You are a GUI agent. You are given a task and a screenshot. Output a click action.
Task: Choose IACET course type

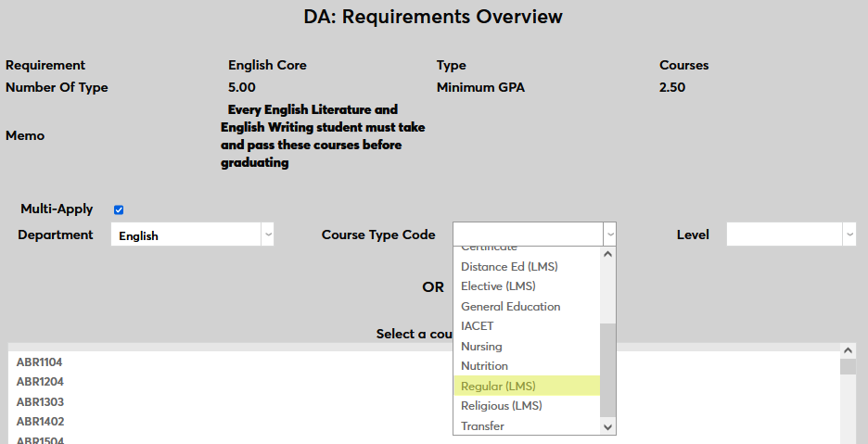click(x=527, y=326)
